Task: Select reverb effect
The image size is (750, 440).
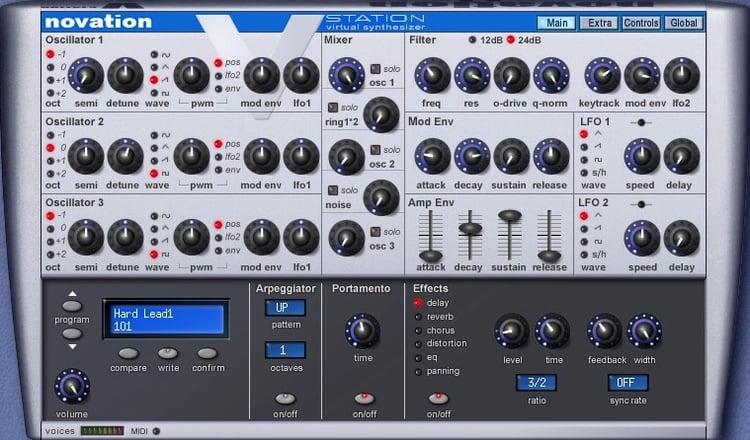Action: click(418, 317)
